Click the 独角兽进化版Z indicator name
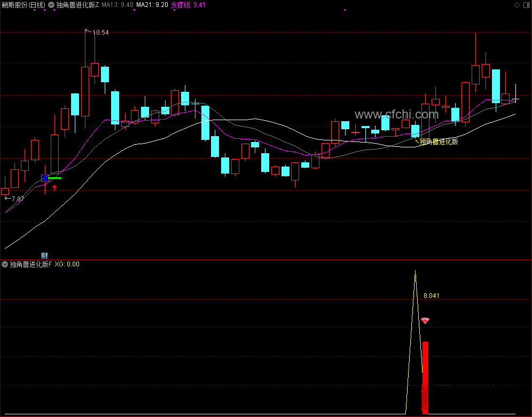532x417 pixels. point(77,5)
